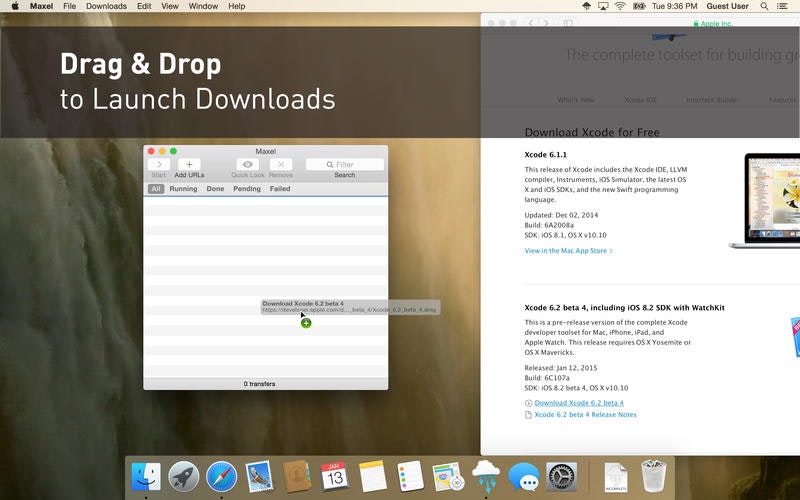Switch to the Running tab
The height and width of the screenshot is (500, 800).
pos(183,189)
